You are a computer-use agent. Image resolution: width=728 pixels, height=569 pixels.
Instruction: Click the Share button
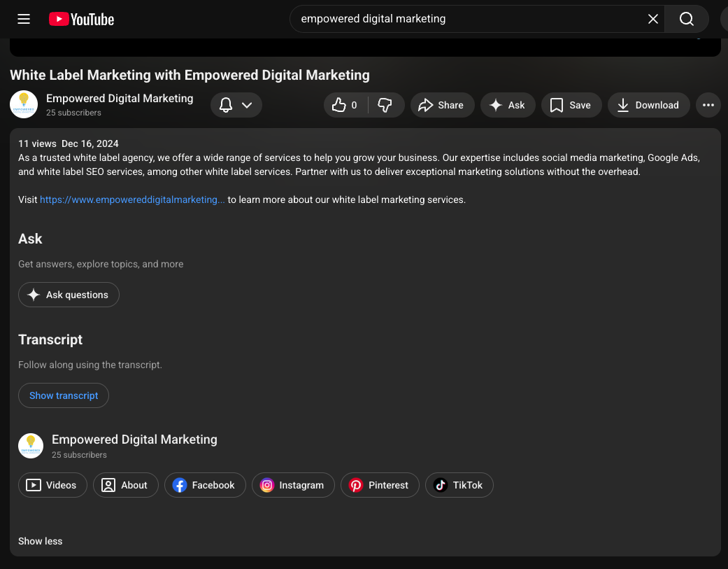(442, 105)
